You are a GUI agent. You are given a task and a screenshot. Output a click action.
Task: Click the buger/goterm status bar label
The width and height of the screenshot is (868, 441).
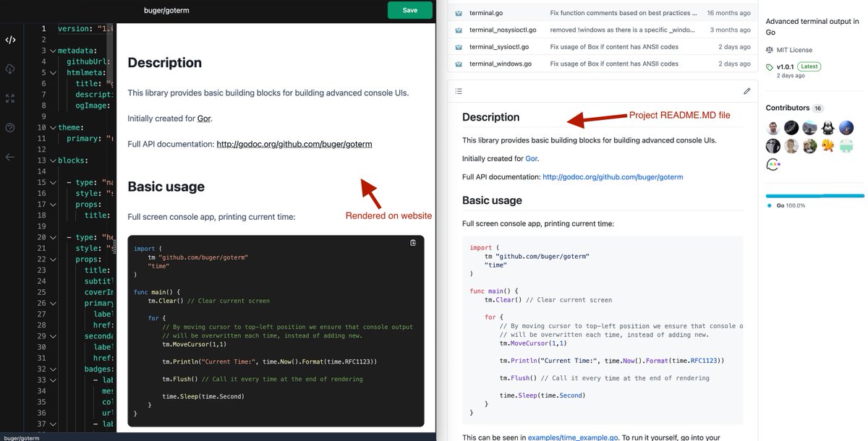click(20, 437)
